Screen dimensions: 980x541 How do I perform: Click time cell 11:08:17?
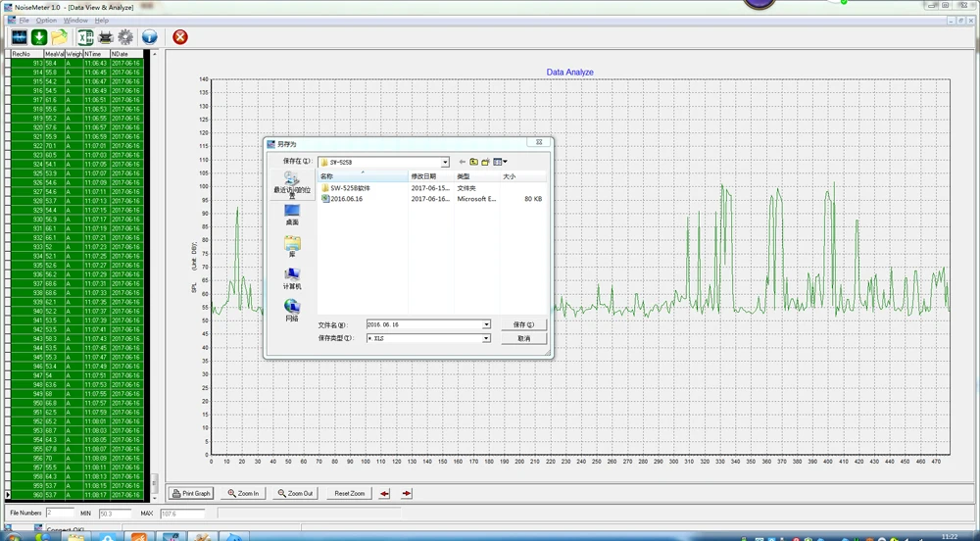click(x=97, y=495)
